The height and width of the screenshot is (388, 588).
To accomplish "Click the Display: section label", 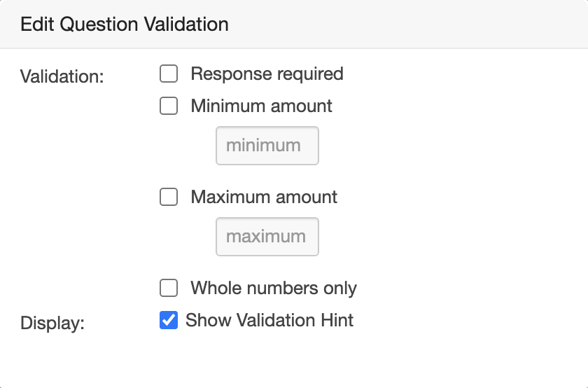I will click(x=52, y=324).
